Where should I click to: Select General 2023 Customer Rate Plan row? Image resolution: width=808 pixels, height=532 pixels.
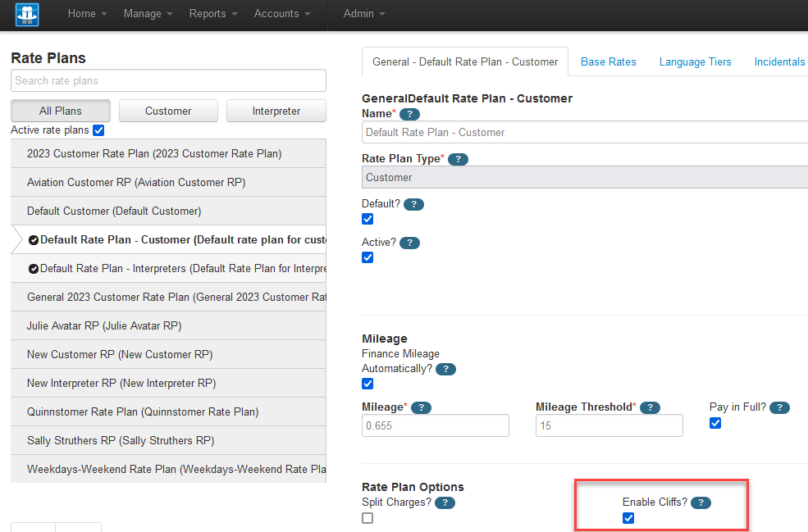tap(168, 298)
